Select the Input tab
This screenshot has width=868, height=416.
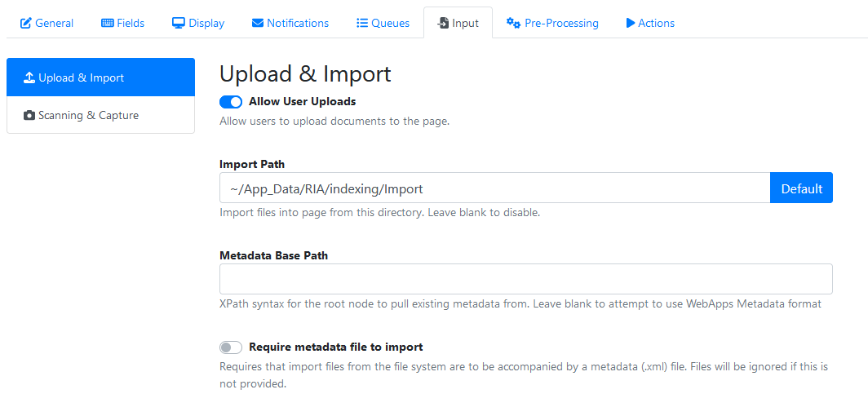(458, 23)
